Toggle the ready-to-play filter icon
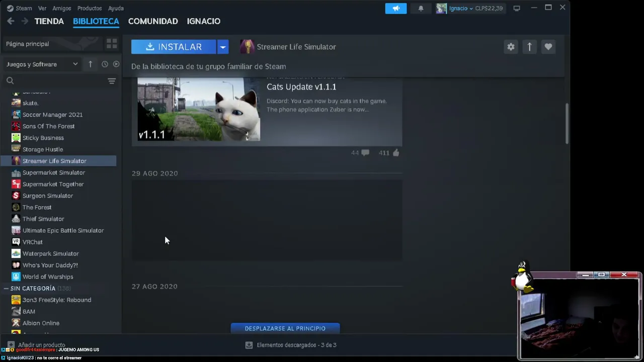 tap(116, 64)
